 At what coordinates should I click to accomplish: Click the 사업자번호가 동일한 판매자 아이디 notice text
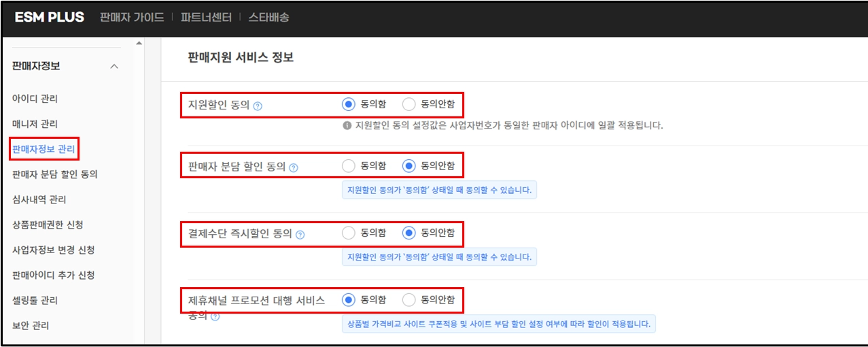click(x=508, y=125)
